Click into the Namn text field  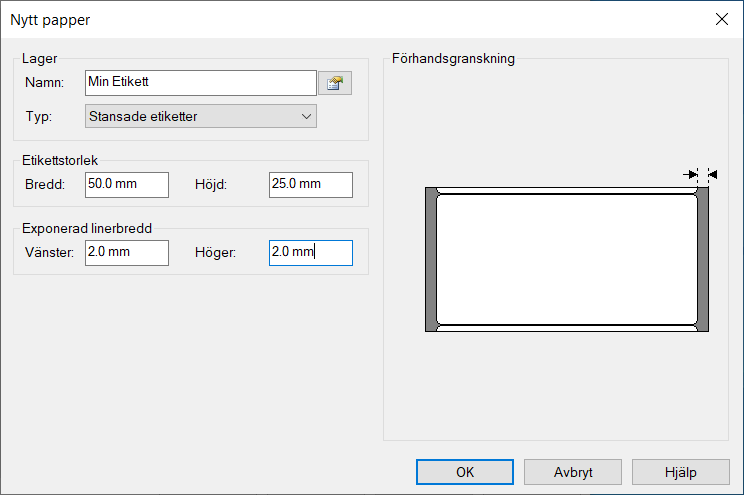pos(200,83)
